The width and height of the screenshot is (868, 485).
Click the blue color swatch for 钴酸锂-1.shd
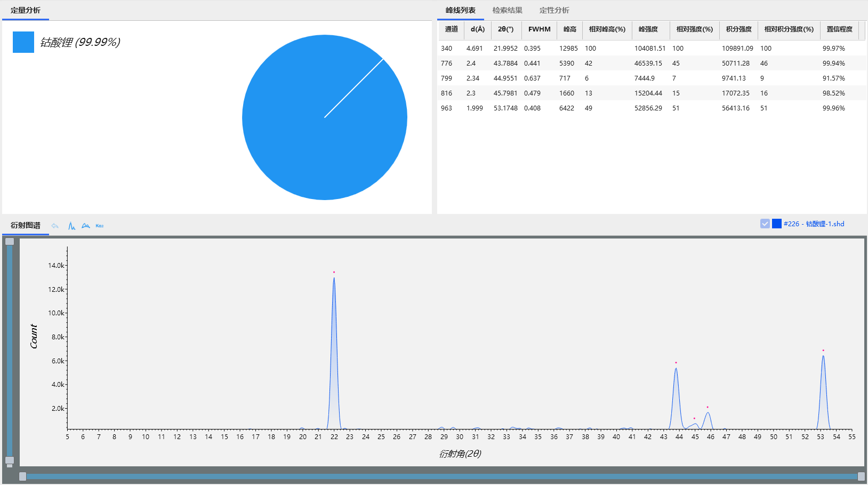777,224
